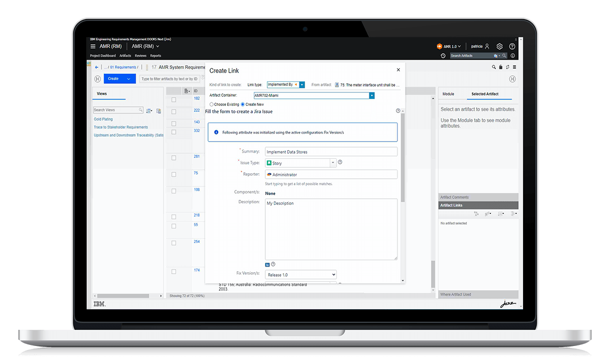Open the patricia user profile icon

487,46
